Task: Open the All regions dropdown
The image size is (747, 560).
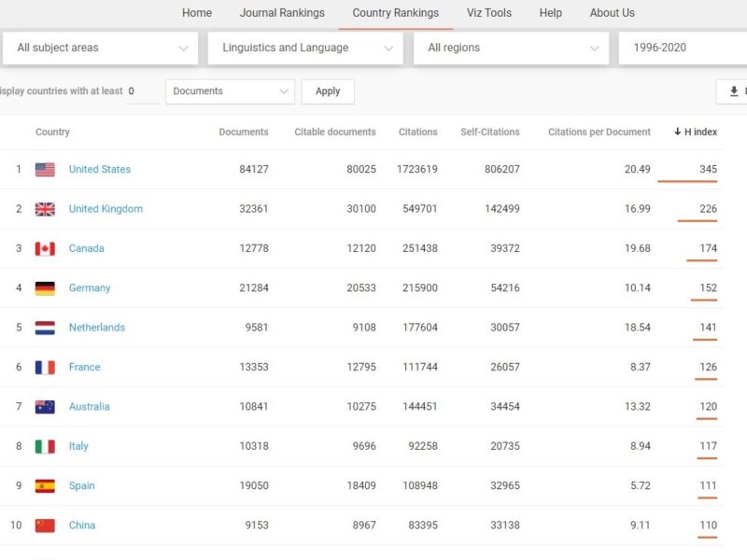Action: coord(511,48)
